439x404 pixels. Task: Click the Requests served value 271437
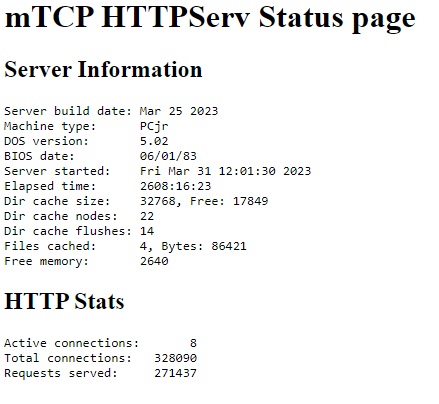pos(175,373)
